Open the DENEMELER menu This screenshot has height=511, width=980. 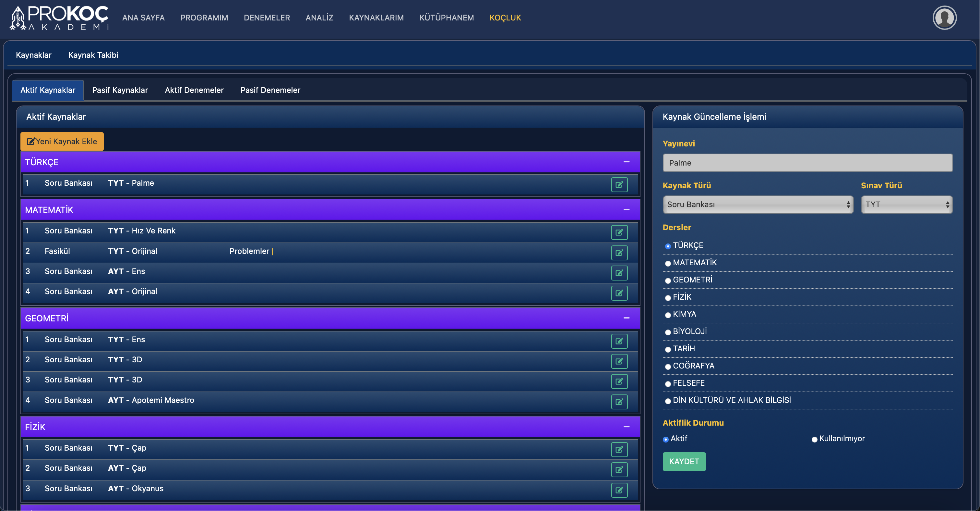coord(267,18)
